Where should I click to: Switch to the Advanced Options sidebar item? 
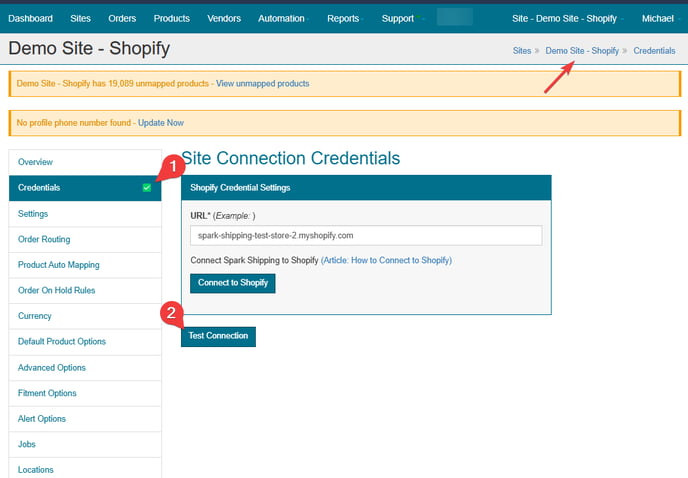(x=52, y=367)
